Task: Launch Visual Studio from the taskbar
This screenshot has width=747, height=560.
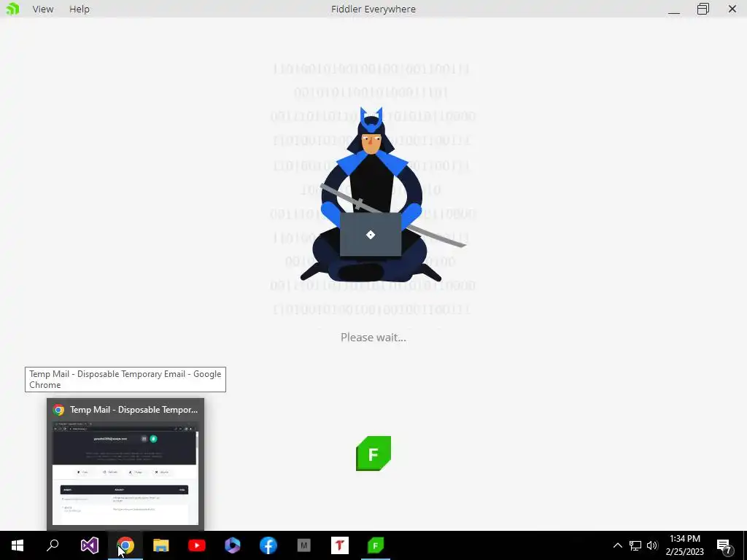Action: coord(89,545)
